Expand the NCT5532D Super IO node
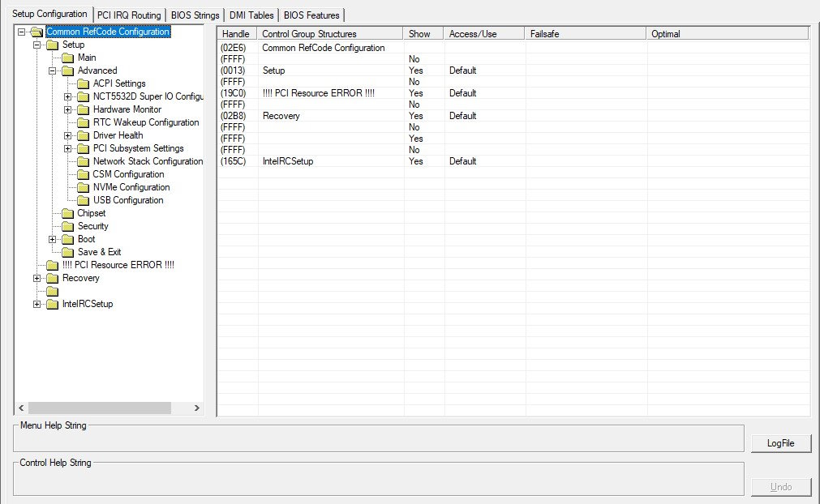Screen dimensions: 820x504 tap(68, 96)
